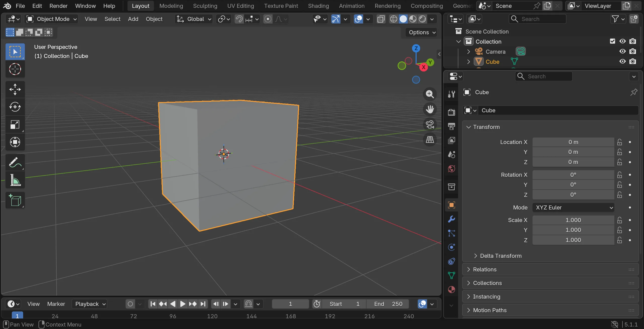Toggle proportional editing button
The width and height of the screenshot is (644, 329).
(x=268, y=19)
